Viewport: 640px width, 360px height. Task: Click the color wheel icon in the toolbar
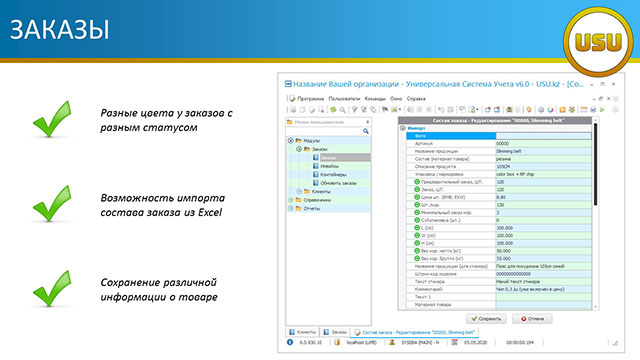[550, 109]
